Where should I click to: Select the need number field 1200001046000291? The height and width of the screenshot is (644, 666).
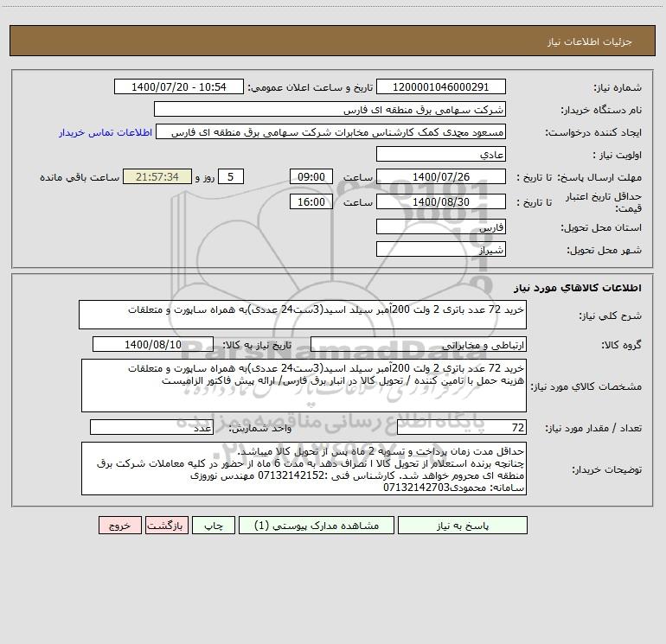441,86
